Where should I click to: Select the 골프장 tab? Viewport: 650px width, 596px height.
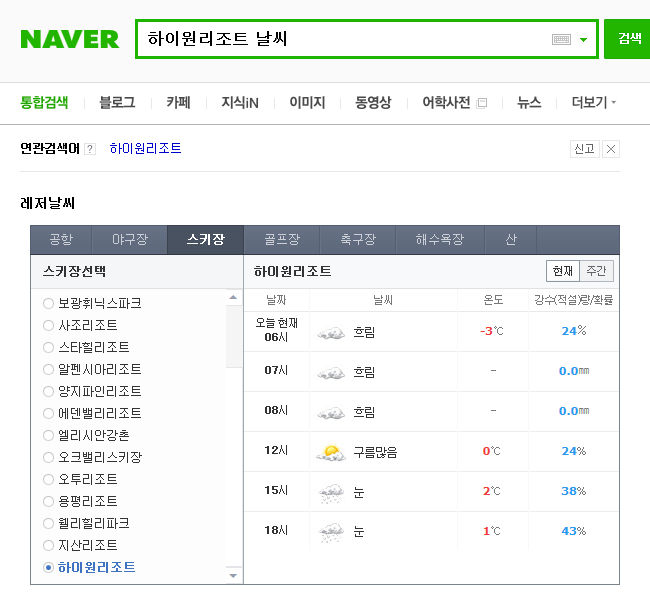tap(282, 240)
